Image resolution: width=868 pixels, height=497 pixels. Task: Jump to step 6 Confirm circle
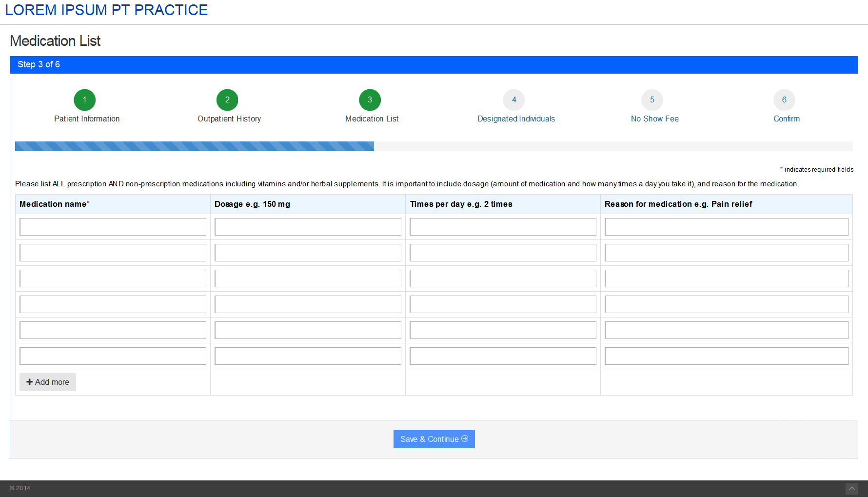[784, 100]
